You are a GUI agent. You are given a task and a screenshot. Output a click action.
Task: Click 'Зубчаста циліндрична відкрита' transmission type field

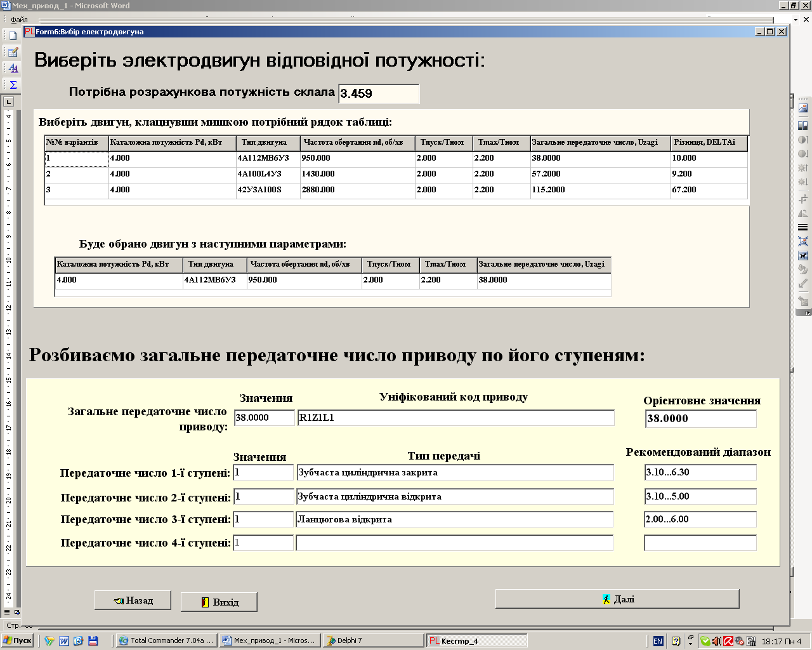point(455,496)
